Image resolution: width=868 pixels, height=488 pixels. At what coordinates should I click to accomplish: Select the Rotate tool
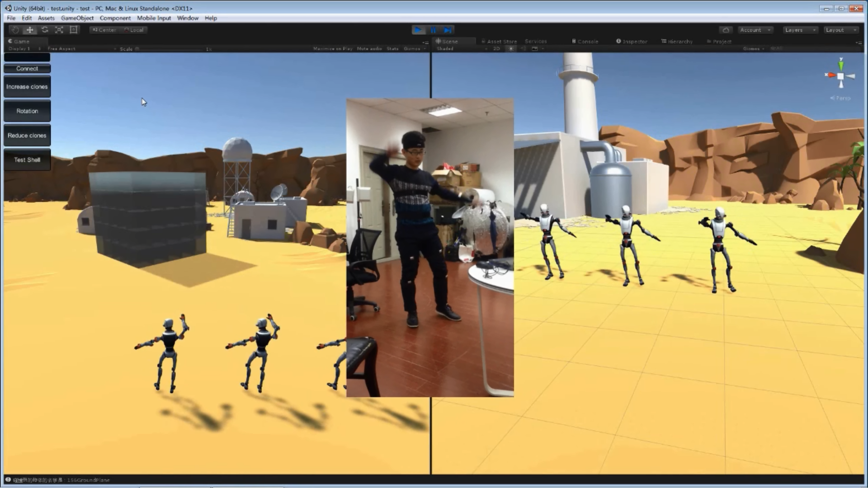coord(45,30)
